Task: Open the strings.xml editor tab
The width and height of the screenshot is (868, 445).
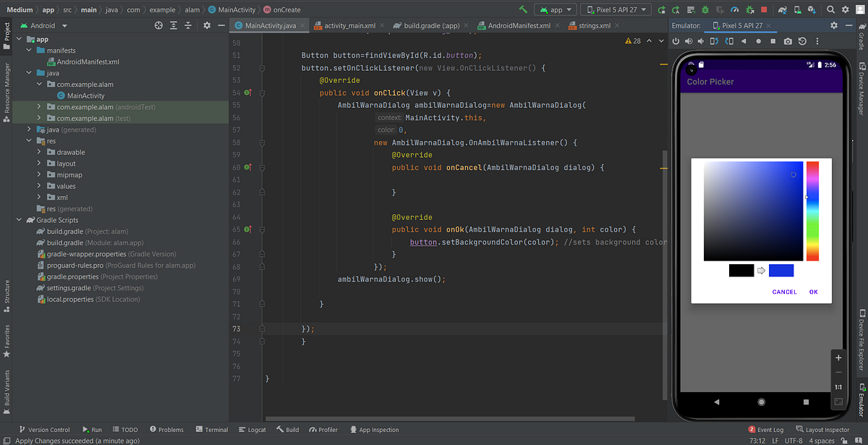Action: point(593,25)
